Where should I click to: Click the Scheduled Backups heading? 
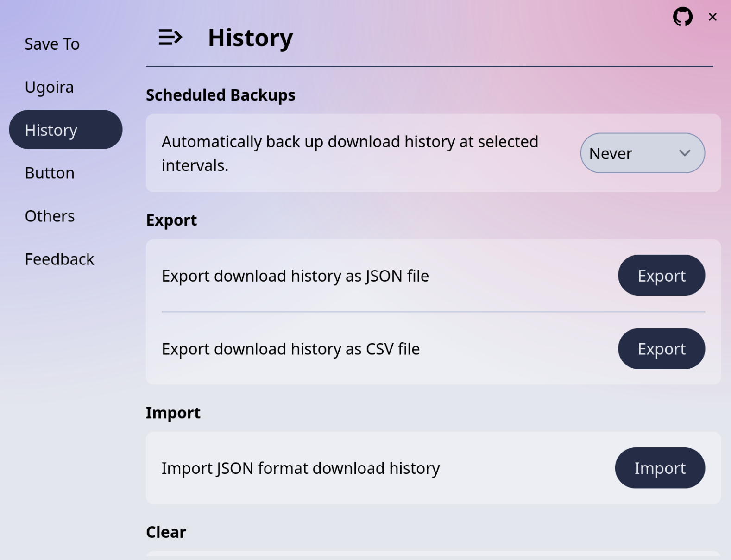coord(221,95)
